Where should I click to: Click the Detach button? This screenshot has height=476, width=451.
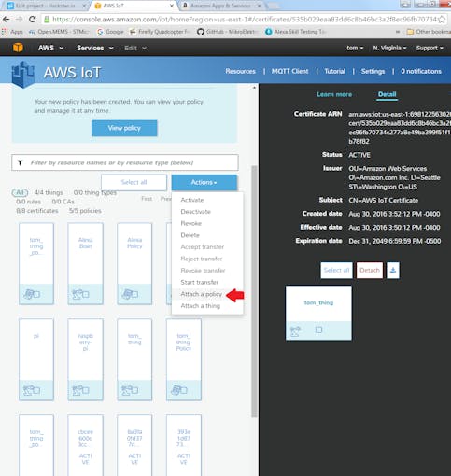click(370, 270)
